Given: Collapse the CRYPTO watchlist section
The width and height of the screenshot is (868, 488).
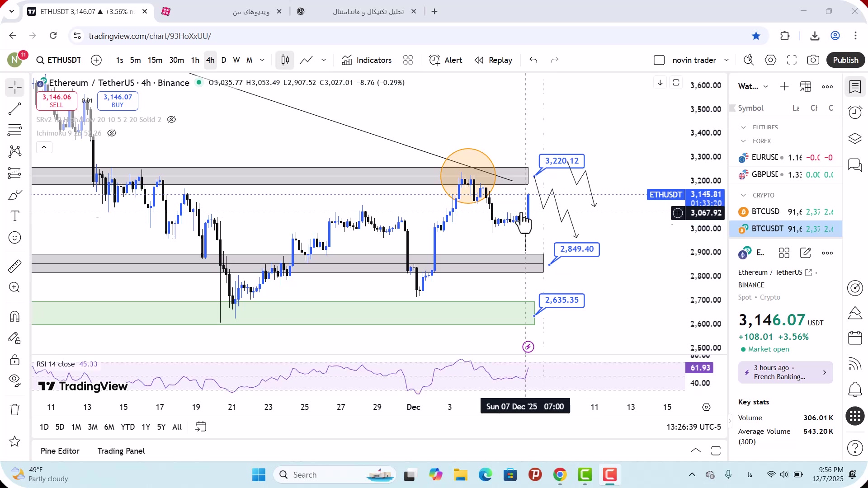Looking at the screenshot, I should (744, 195).
